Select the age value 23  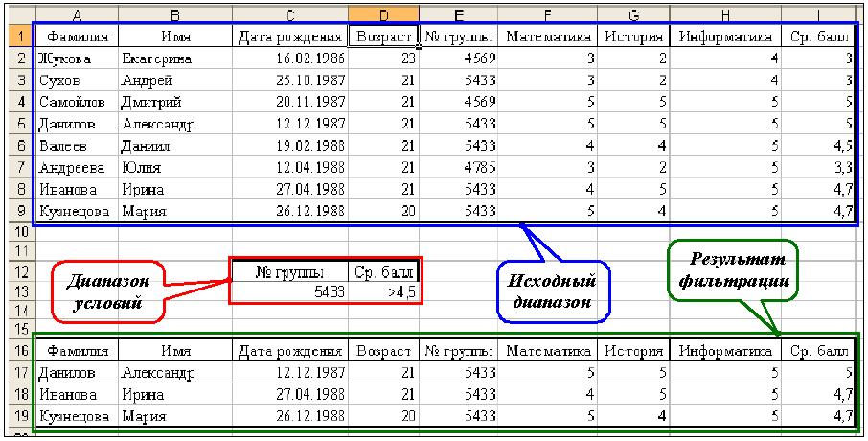[383, 58]
